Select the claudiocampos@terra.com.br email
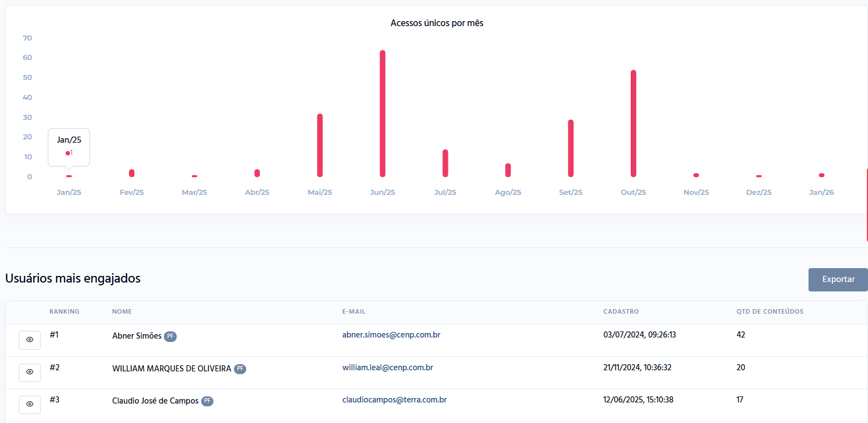Image resolution: width=868 pixels, height=423 pixels. 395,399
